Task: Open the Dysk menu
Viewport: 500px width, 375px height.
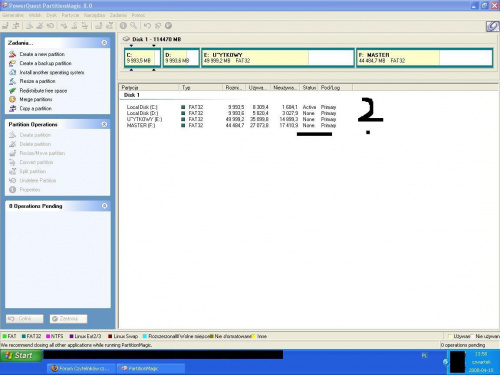Action: 51,15
